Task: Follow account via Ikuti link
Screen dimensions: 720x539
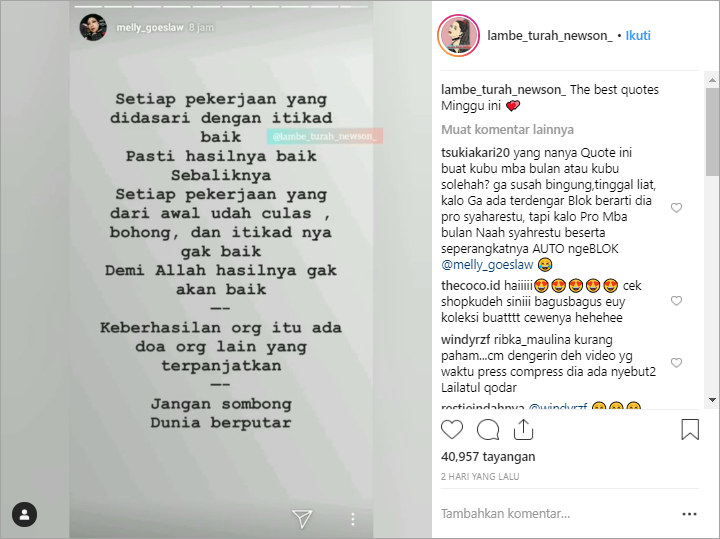Action: pos(638,35)
